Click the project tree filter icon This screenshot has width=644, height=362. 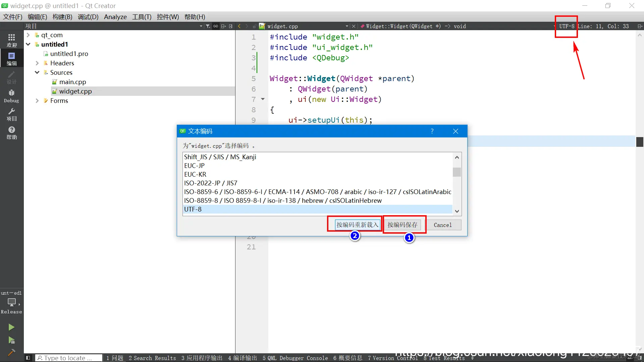(208, 26)
